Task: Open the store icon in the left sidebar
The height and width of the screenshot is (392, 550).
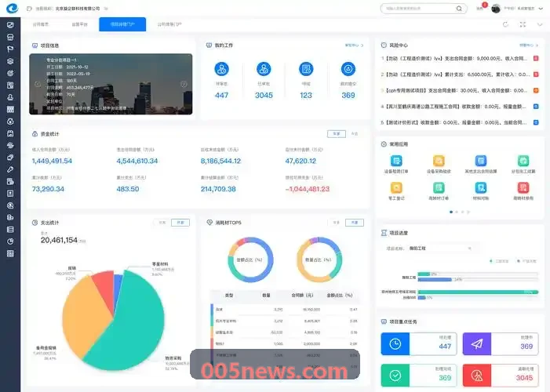Action: coord(10,37)
